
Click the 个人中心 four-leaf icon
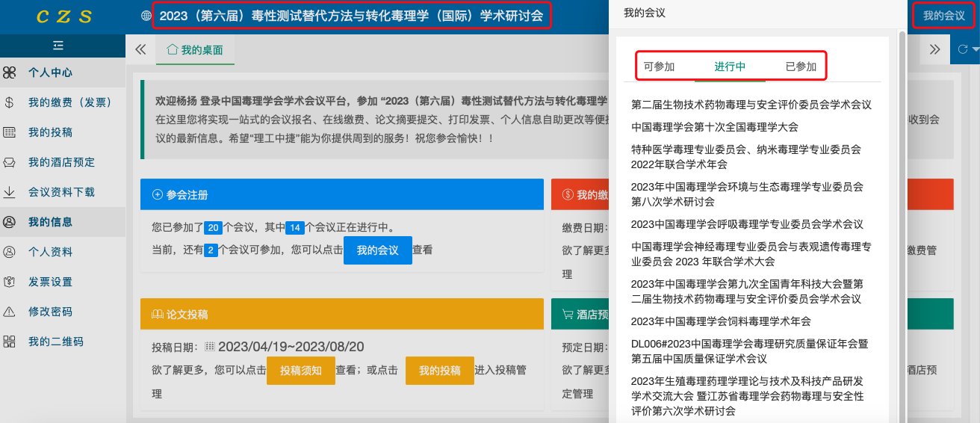pyautogui.click(x=10, y=72)
